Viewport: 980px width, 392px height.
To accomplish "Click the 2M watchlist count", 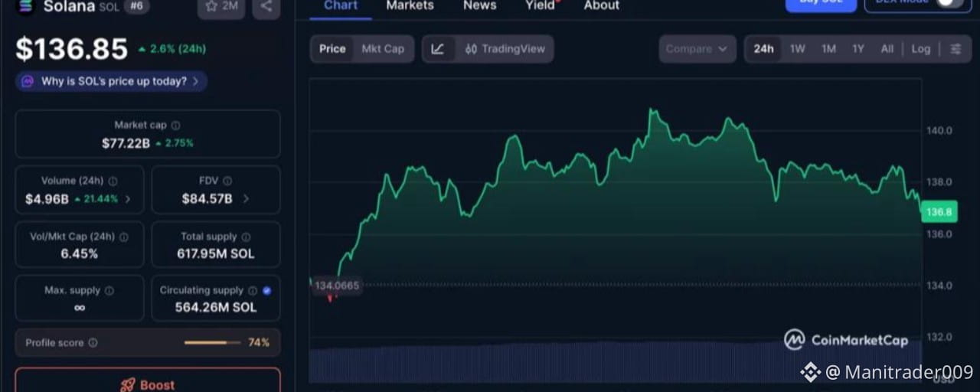I will click(230, 6).
